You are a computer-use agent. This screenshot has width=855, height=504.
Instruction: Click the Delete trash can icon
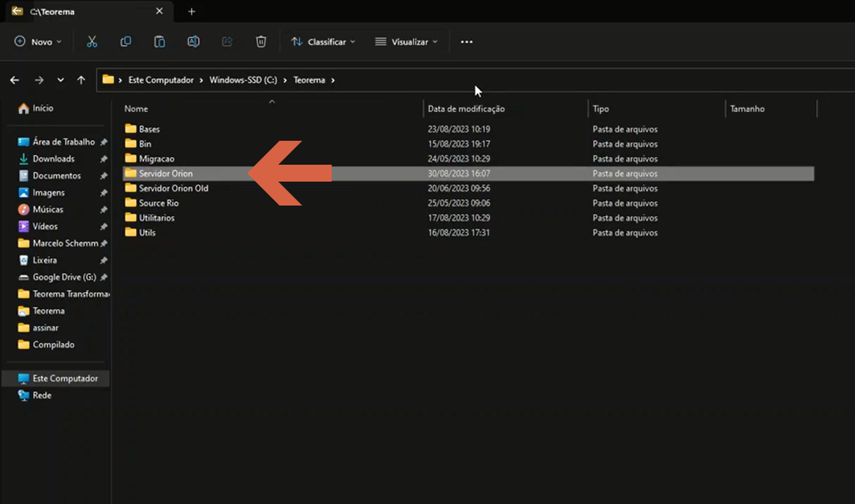261,42
